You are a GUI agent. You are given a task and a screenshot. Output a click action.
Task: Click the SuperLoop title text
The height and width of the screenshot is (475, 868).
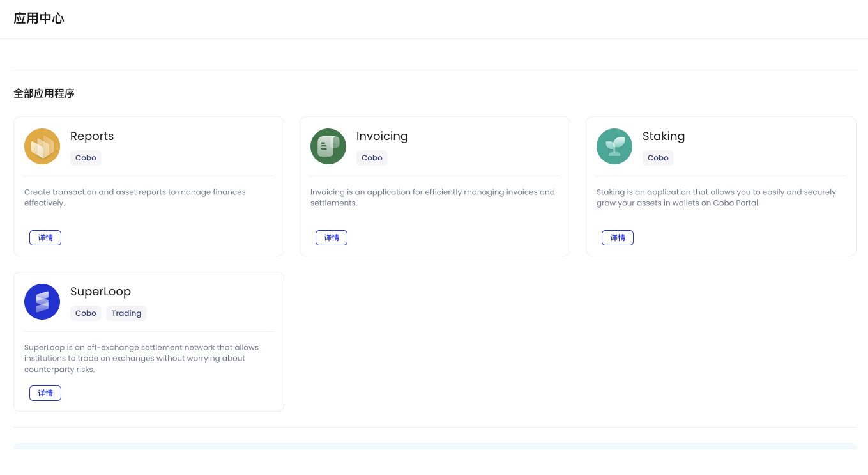click(x=100, y=292)
